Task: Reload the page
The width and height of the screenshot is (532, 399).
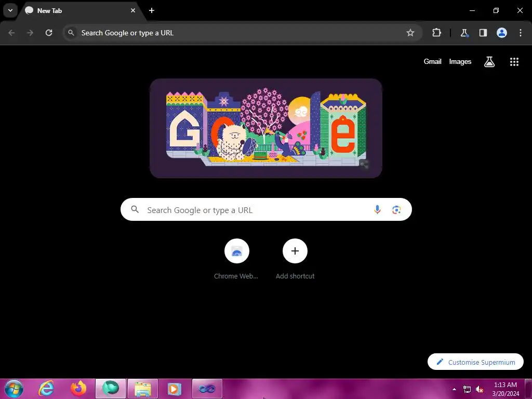Action: (49, 33)
